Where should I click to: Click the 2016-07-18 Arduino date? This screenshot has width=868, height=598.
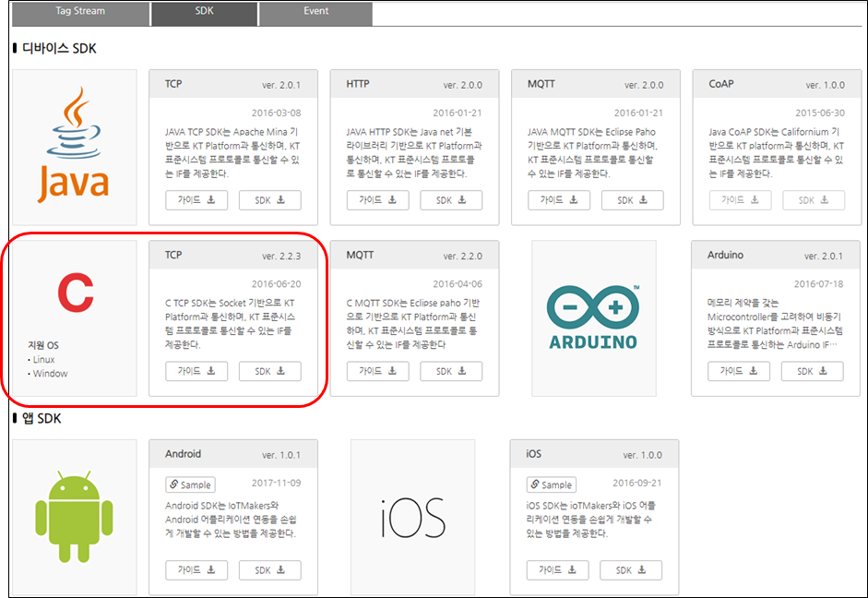point(819,283)
